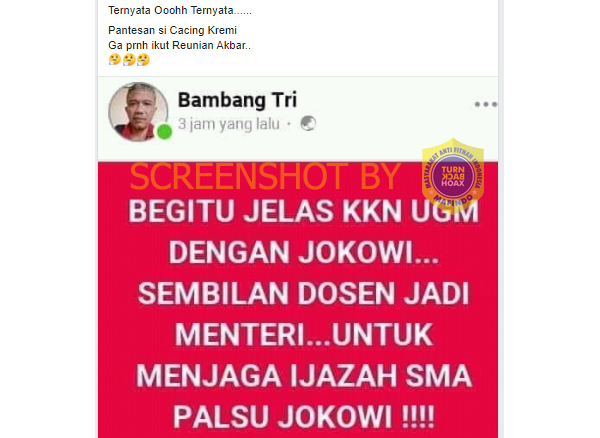The width and height of the screenshot is (600, 438).
Task: Click the Turn Back Hoax shield logo
Action: pos(453,176)
